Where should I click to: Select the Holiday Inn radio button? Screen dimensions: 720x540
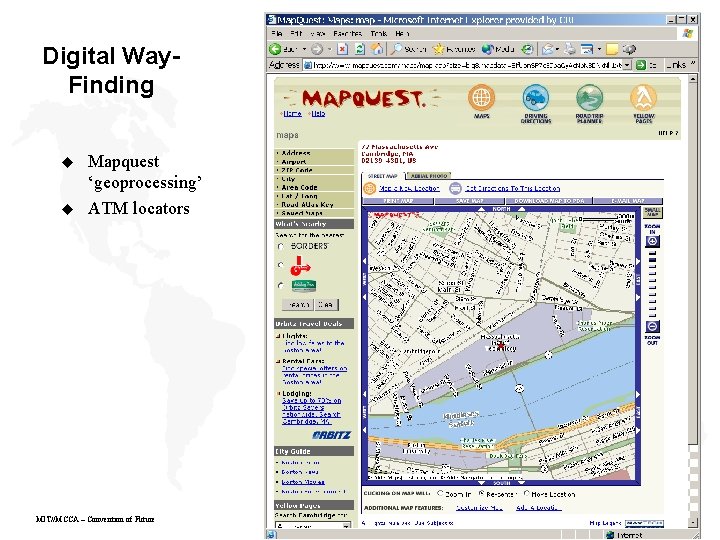[x=281, y=285]
